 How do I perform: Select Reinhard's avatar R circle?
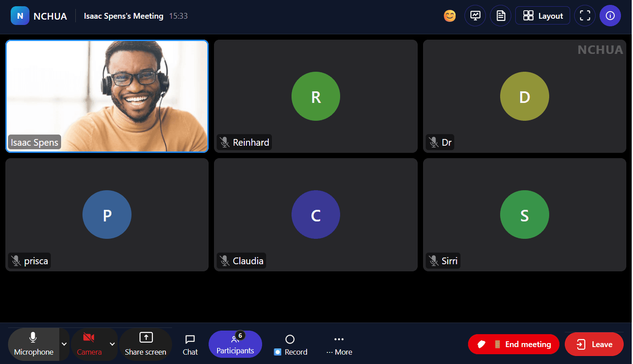click(316, 97)
